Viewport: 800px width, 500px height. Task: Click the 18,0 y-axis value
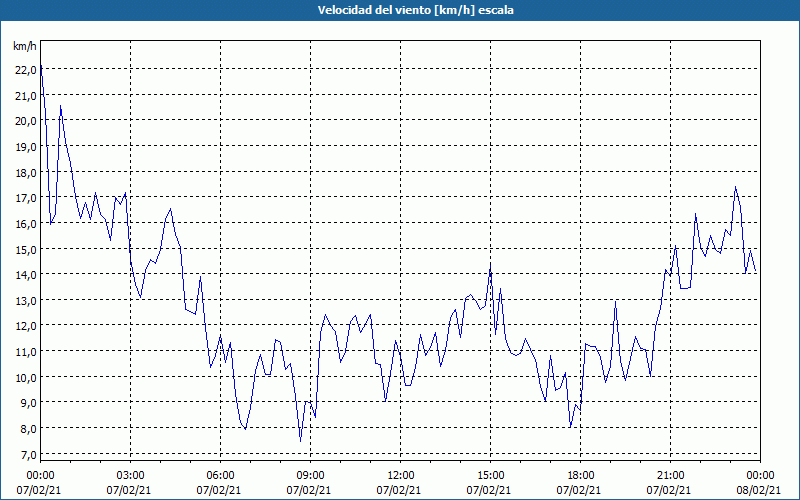[26, 173]
